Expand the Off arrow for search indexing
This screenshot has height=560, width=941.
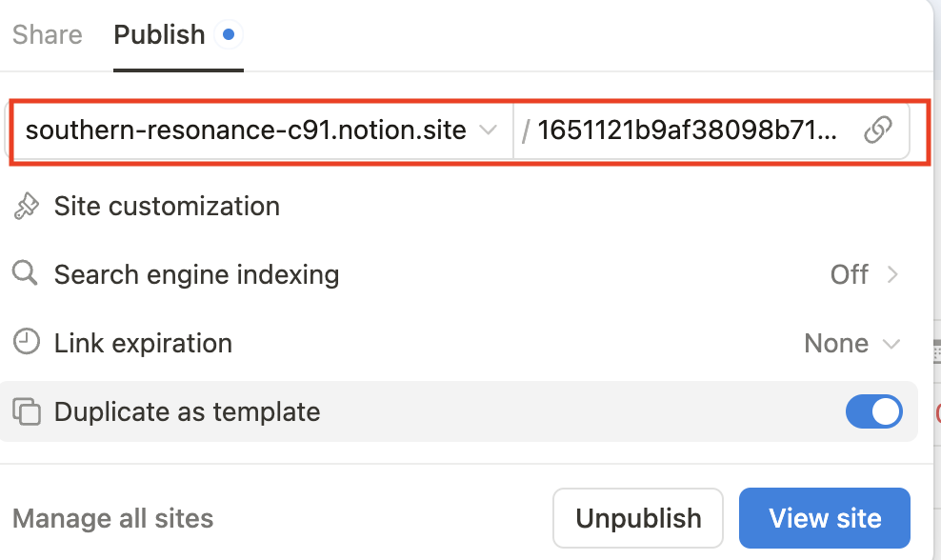click(x=891, y=275)
